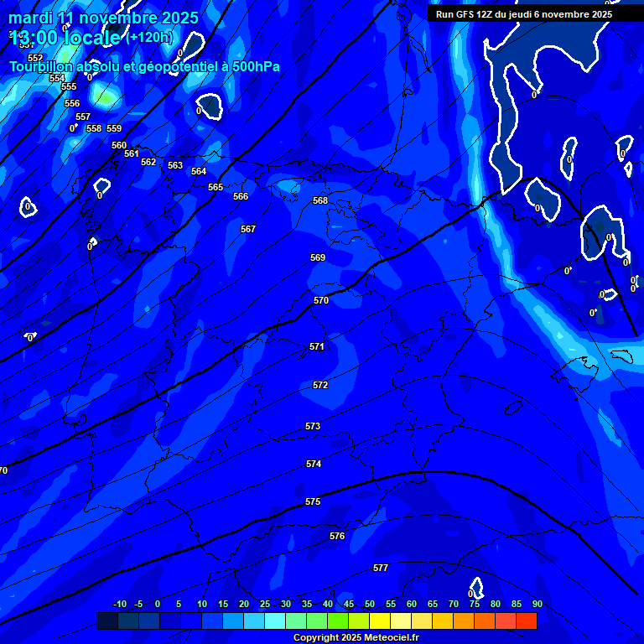The width and height of the screenshot is (644, 644).
Task: Open the Copyright 2025 Meteociel.fr text
Action: [356, 637]
